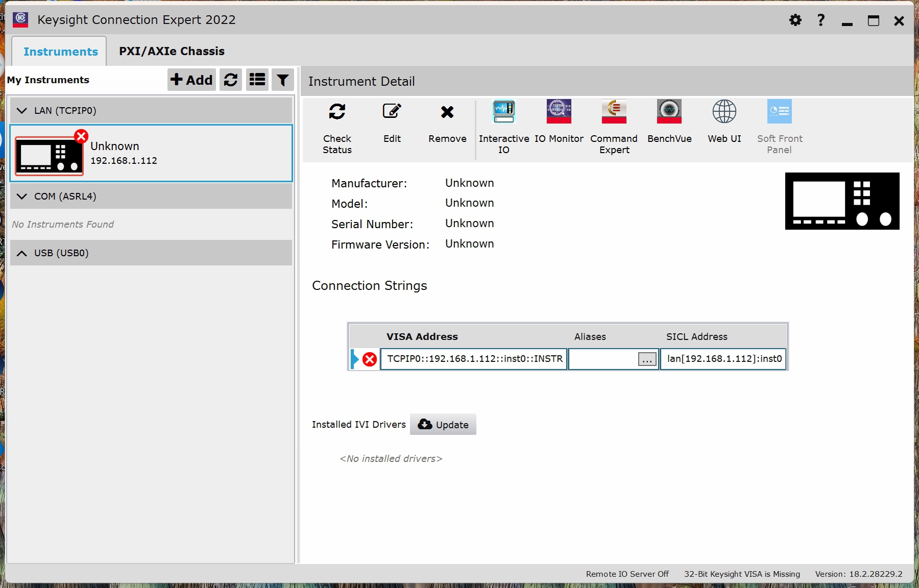Collapse the LAN (TCPIP0) group

click(x=22, y=111)
